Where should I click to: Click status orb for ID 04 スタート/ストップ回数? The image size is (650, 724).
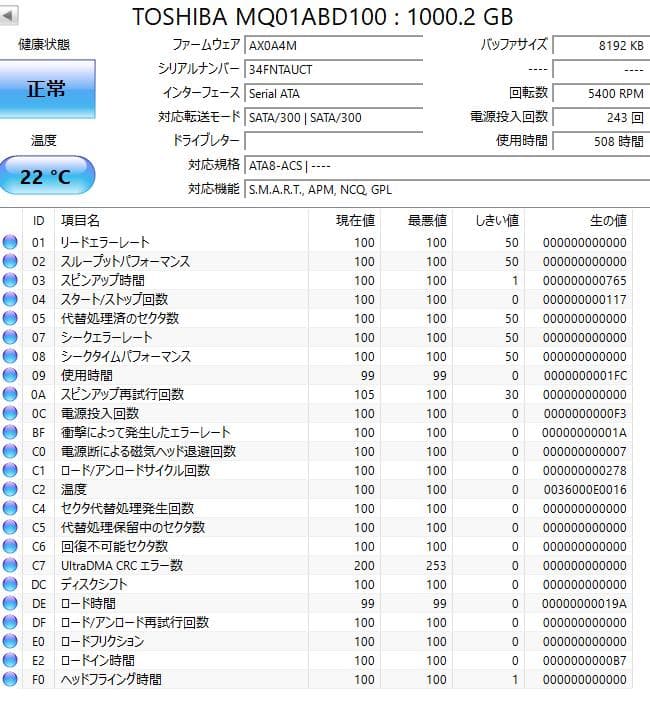click(x=10, y=299)
